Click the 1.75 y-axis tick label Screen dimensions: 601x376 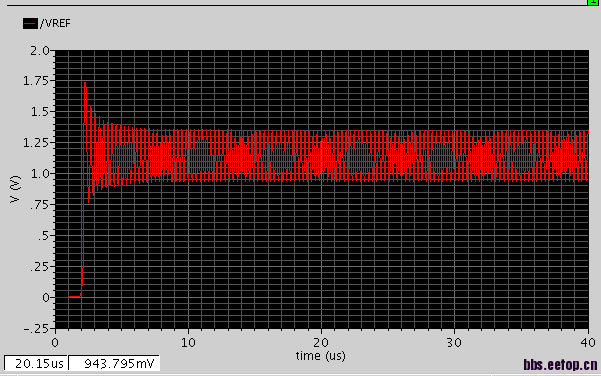(x=36, y=81)
